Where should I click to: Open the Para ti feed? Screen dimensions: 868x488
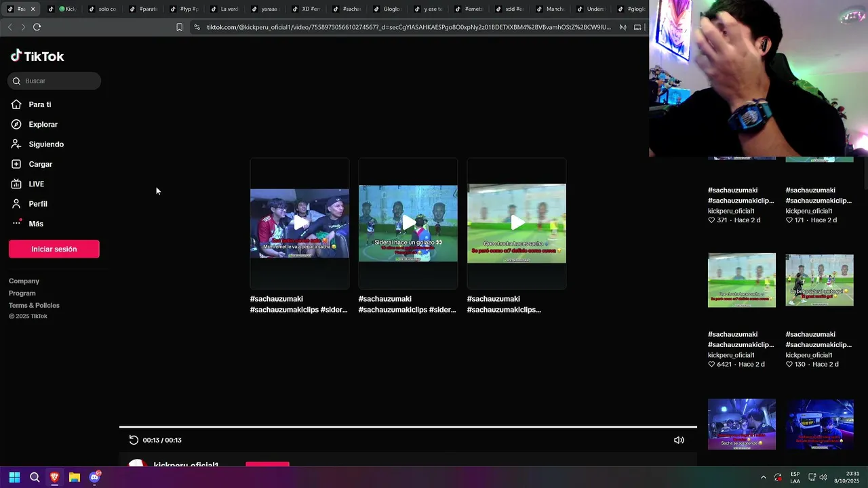click(x=40, y=104)
